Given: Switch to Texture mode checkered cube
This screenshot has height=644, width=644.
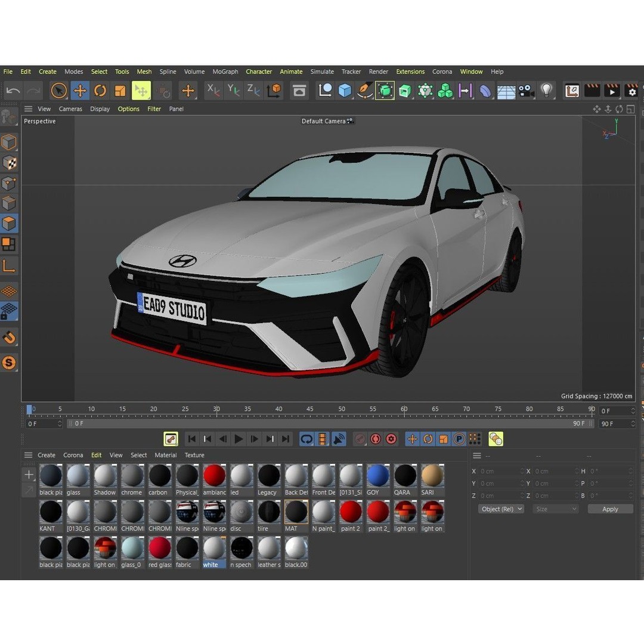Looking at the screenshot, I should (9, 163).
